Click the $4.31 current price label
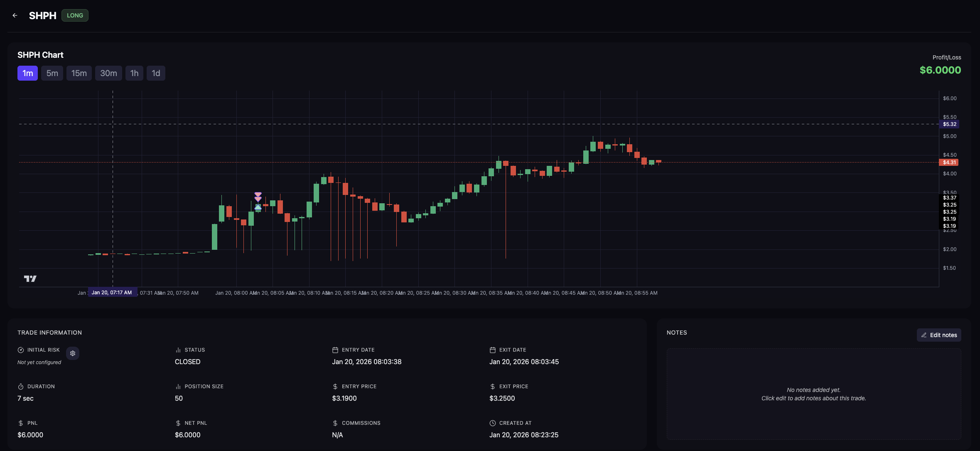The width and height of the screenshot is (980, 451). click(949, 163)
